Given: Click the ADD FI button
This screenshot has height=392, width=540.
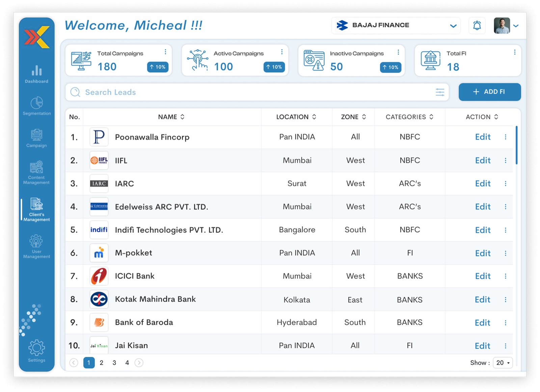Looking at the screenshot, I should 490,92.
